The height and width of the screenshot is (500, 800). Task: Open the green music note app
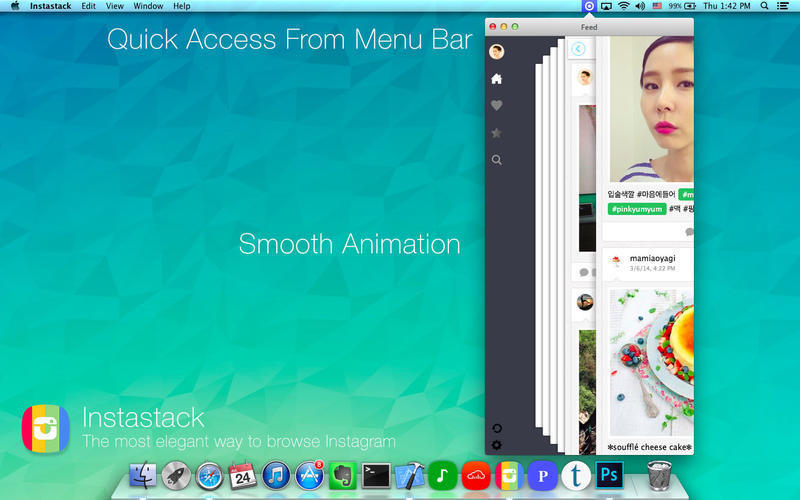click(x=442, y=475)
